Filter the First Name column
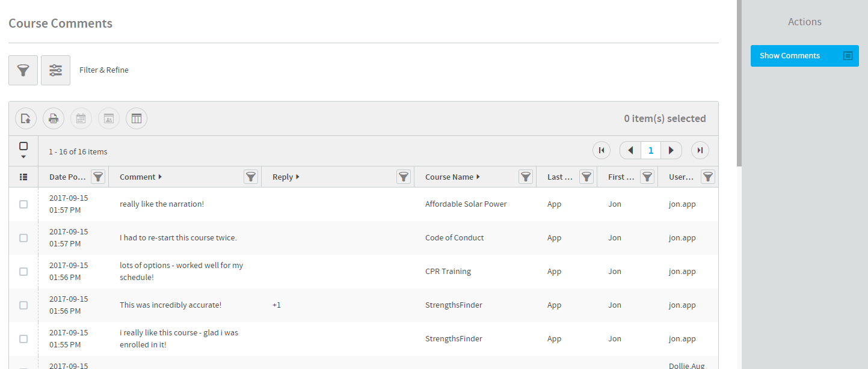 (647, 177)
